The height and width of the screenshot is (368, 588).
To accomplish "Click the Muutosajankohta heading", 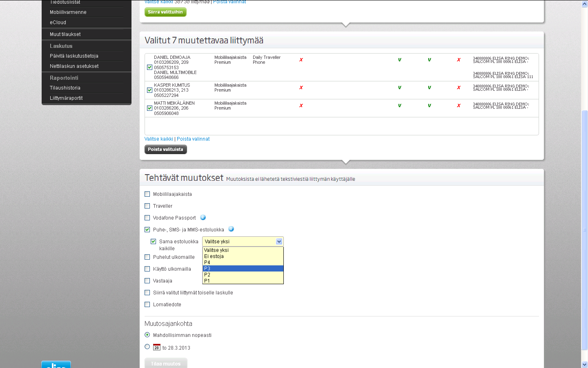I will pos(168,323).
